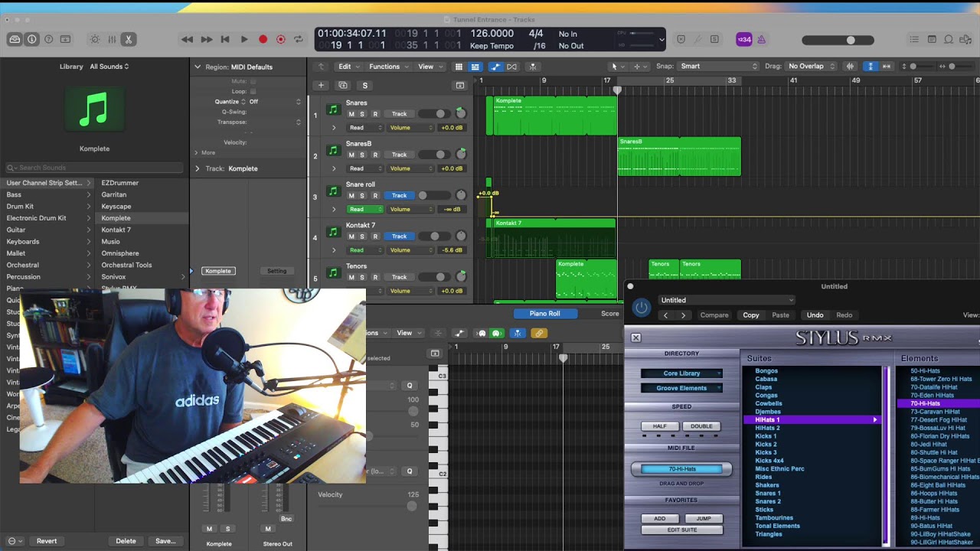Image resolution: width=980 pixels, height=551 pixels.
Task: Open the Drag No Overlap dropdown
Action: (x=812, y=67)
